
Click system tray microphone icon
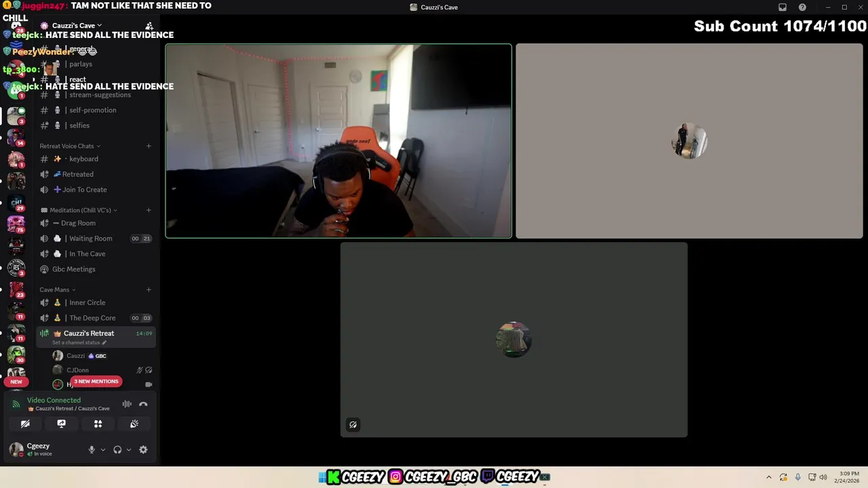pos(797,477)
